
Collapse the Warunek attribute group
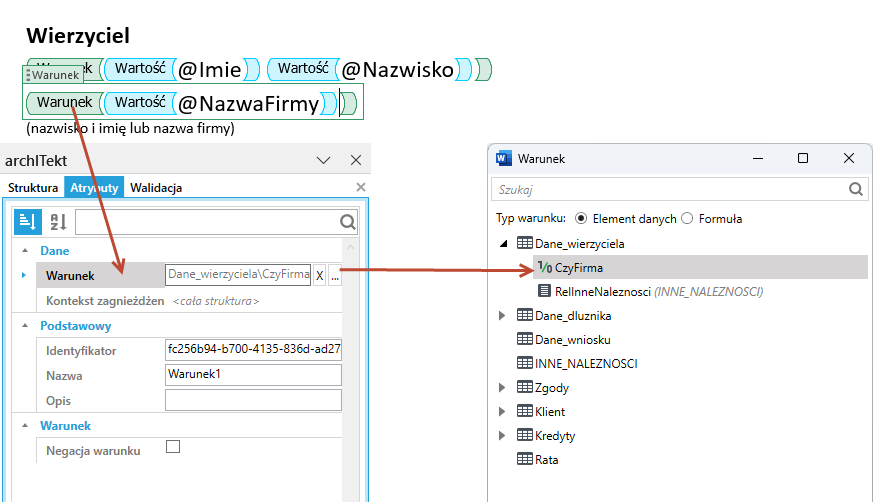pos(25,425)
